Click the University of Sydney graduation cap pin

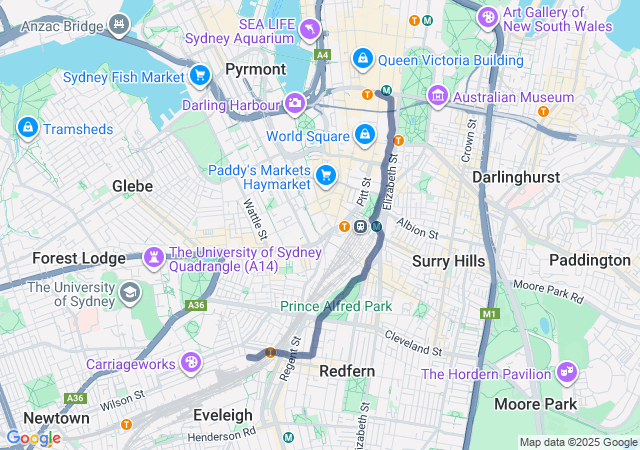point(130,293)
